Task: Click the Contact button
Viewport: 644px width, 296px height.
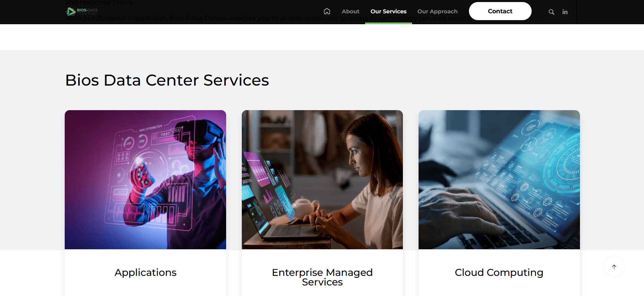Action: coord(500,11)
